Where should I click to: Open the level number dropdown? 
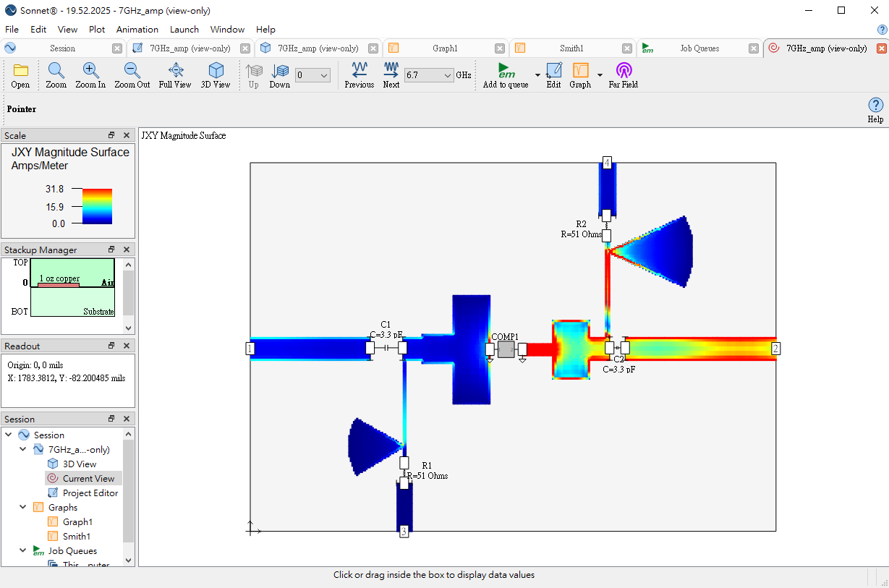coord(313,75)
